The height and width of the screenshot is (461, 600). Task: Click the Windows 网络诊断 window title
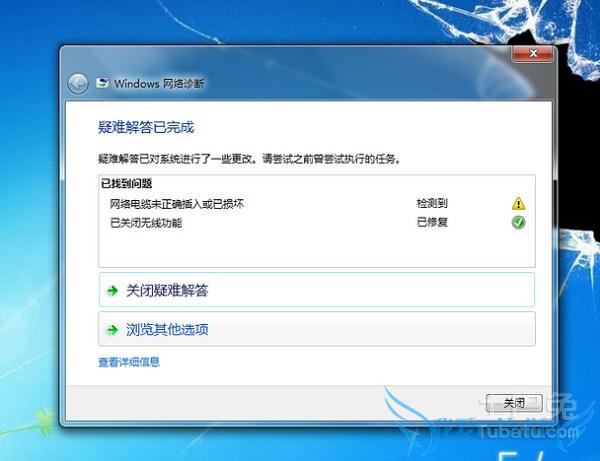pos(159,83)
